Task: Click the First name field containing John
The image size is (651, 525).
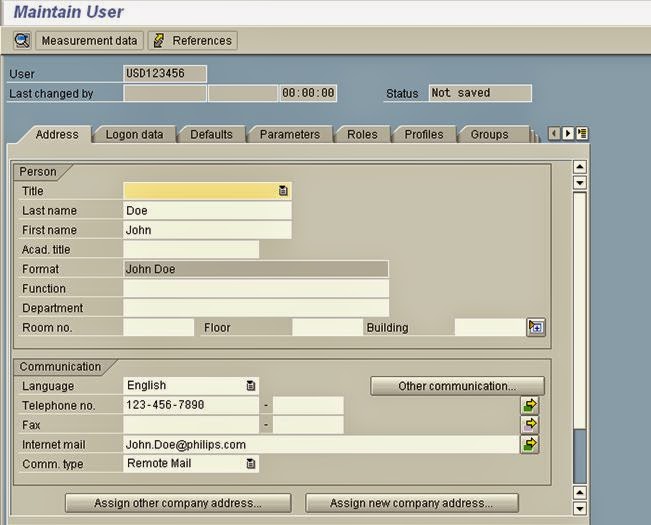Action: tap(207, 230)
